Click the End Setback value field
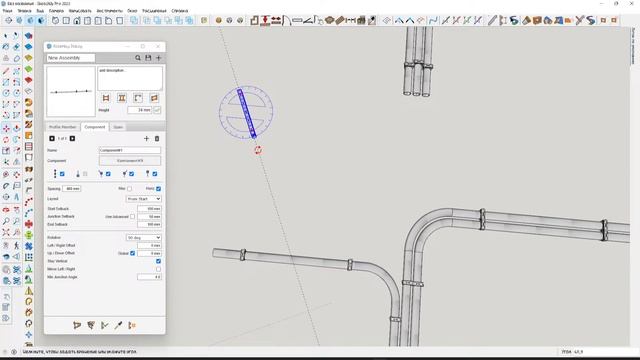 pyautogui.click(x=149, y=224)
